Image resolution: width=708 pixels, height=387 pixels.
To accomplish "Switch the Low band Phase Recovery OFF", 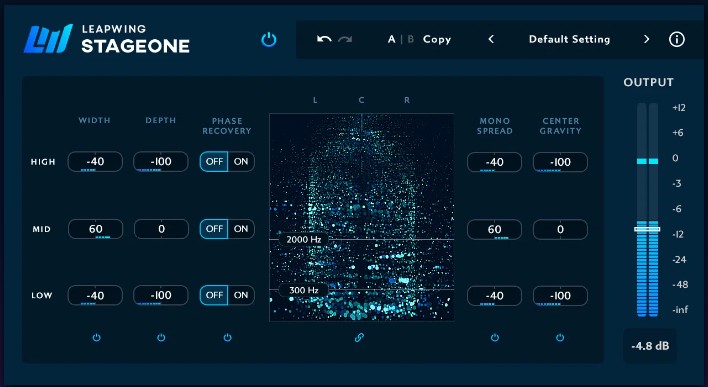I will pos(214,295).
